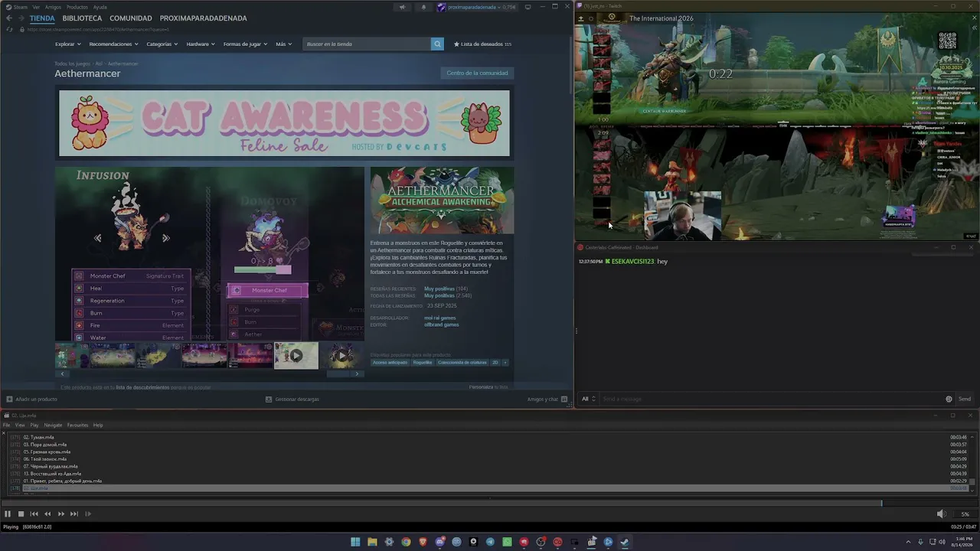Focus the Send a message field

pos(770,399)
